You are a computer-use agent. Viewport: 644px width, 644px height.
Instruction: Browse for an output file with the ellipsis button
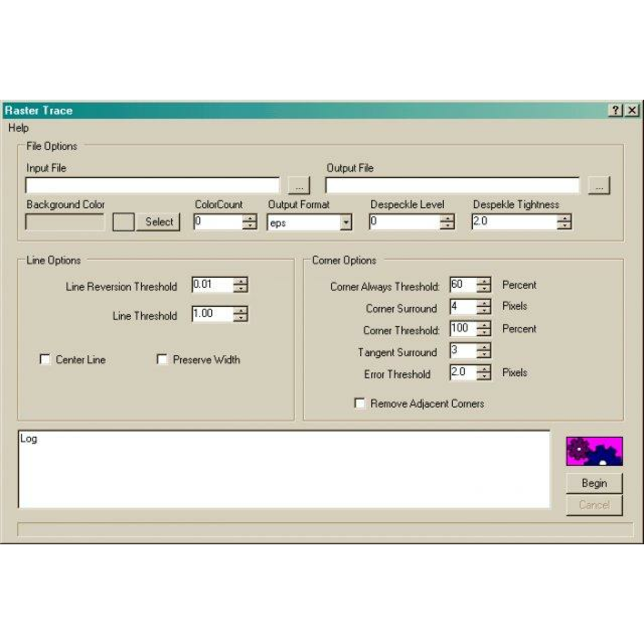click(599, 185)
